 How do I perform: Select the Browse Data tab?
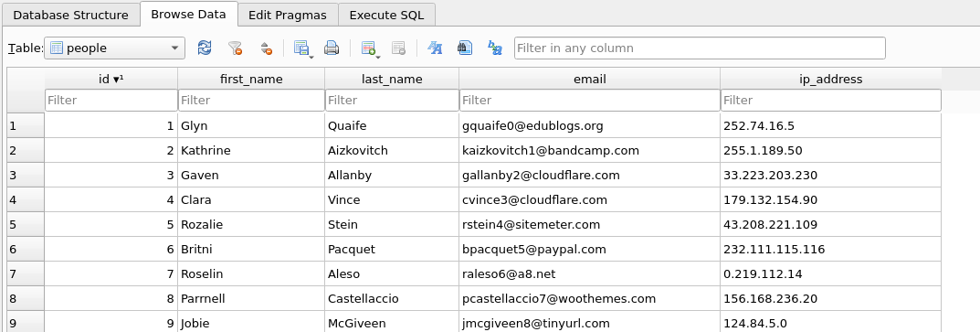click(x=189, y=15)
